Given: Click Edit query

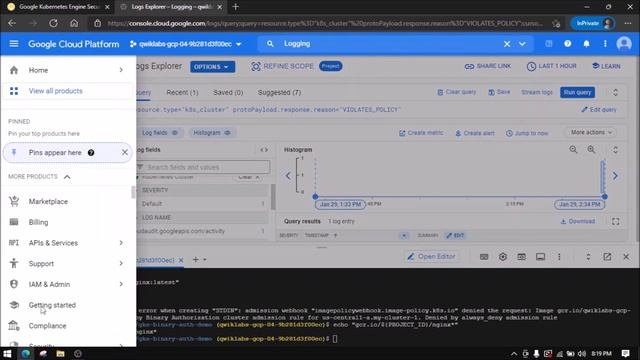Looking at the screenshot, I should pos(599,110).
